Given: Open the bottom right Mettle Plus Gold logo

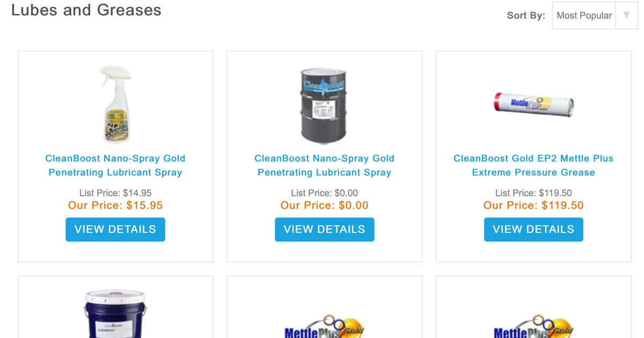Looking at the screenshot, I should tap(533, 326).
